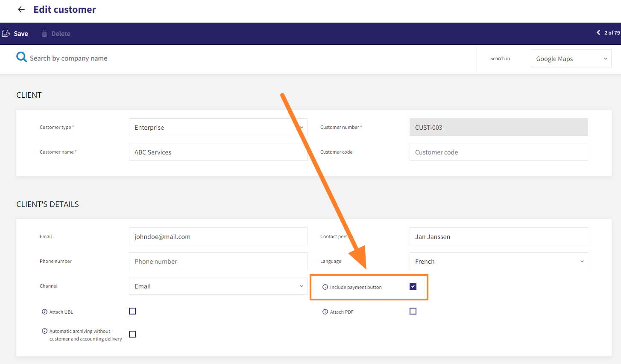
Task: Click the info icon beside Include payment button
Action: click(325, 287)
